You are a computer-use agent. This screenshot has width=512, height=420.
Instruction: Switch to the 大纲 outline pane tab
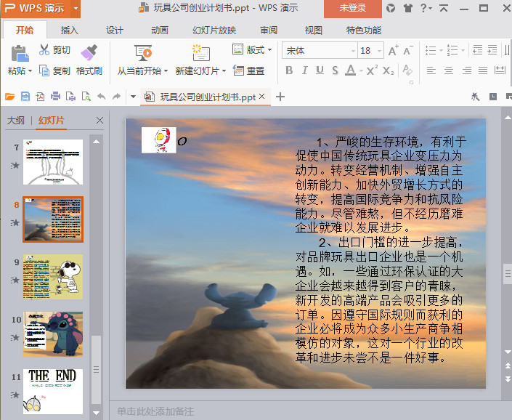[x=16, y=121]
